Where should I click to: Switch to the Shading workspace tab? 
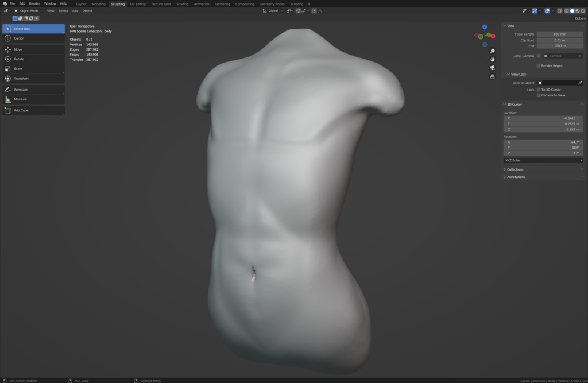click(x=182, y=4)
